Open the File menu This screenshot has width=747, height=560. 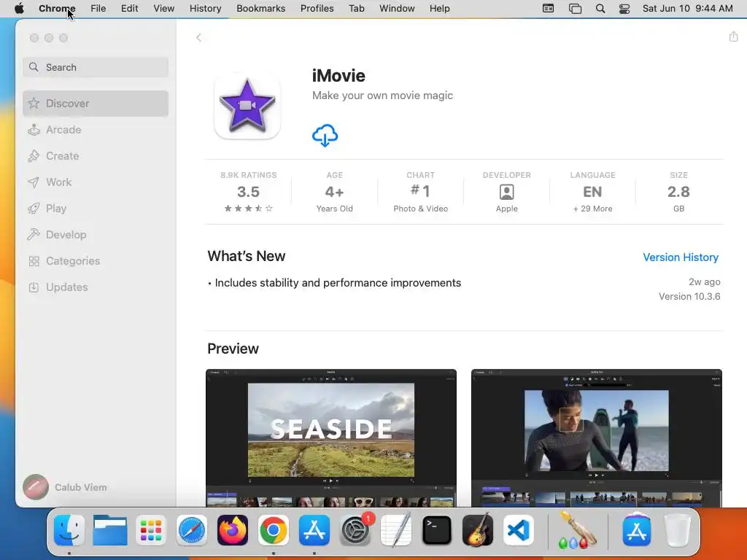pyautogui.click(x=98, y=9)
